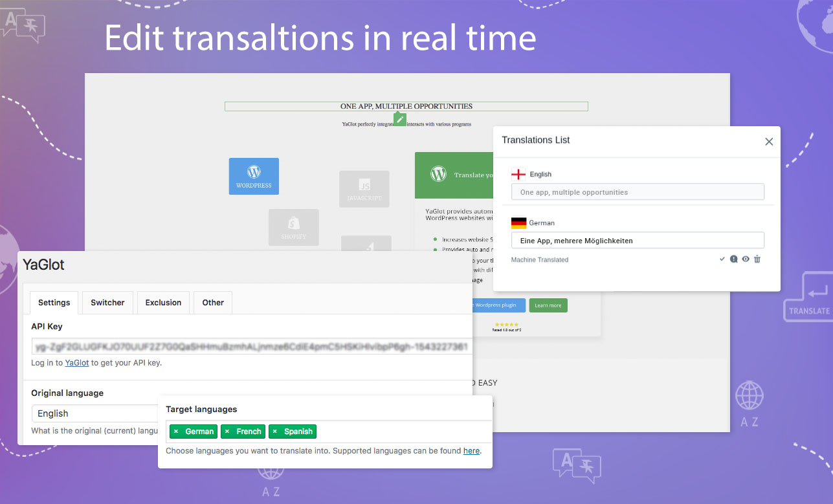Image resolution: width=833 pixels, height=504 pixels.
Task: Approve translation with the checkmark icon
Action: (722, 259)
